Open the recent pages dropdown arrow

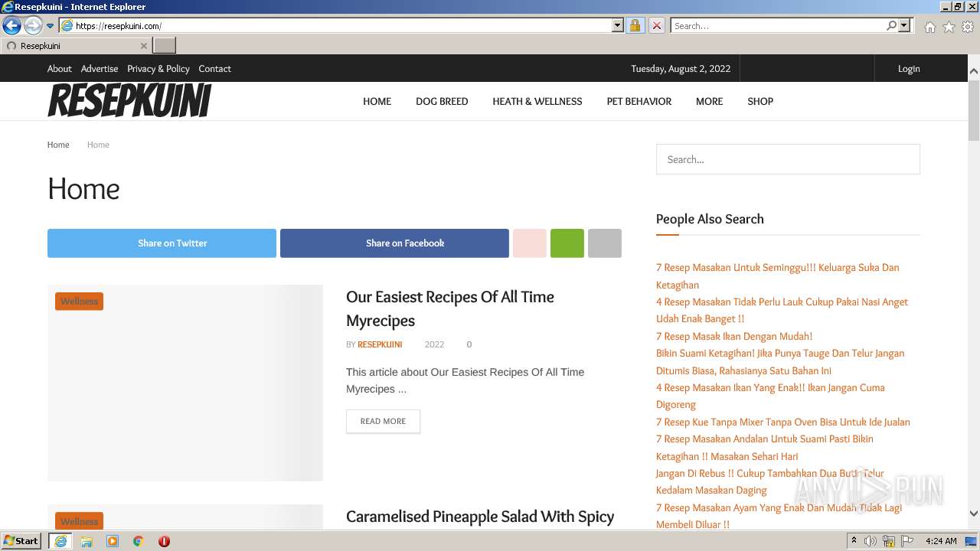[x=51, y=26]
